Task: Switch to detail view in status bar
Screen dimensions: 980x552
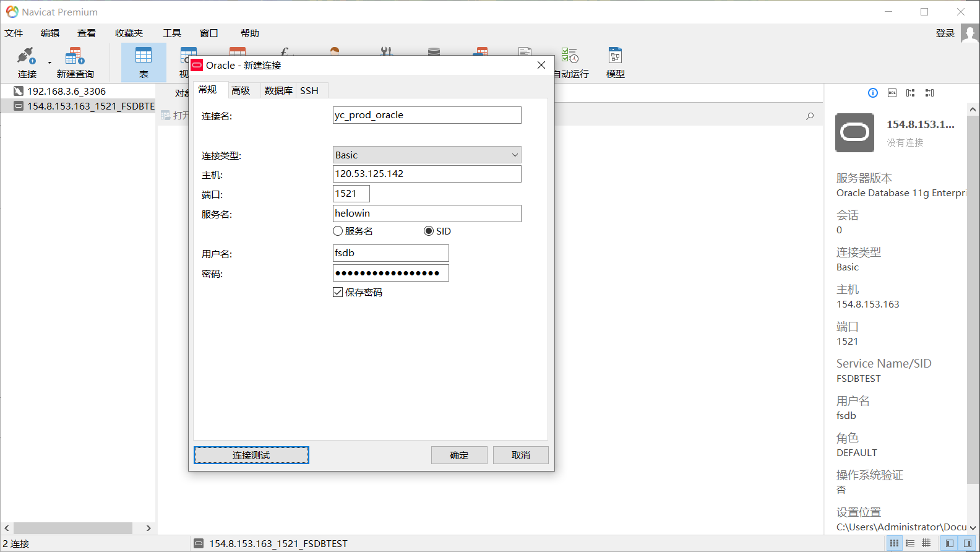Action: tap(926, 543)
